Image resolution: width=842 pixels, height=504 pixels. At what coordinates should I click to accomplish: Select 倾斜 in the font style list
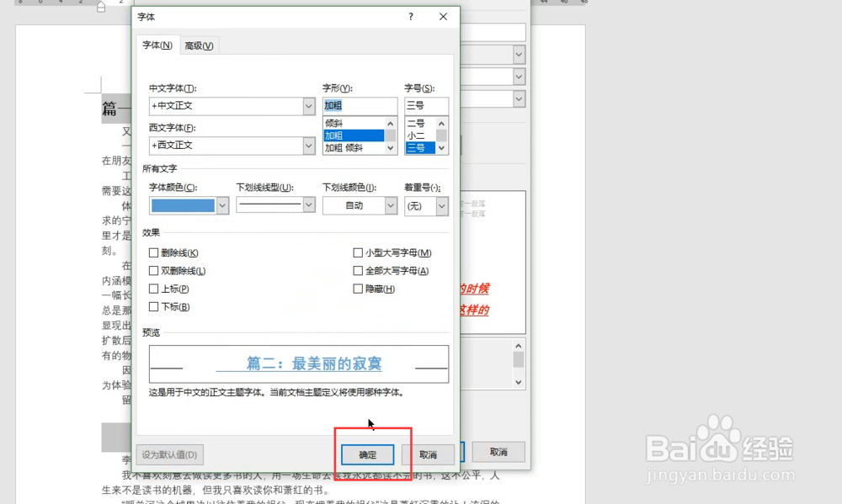[353, 123]
